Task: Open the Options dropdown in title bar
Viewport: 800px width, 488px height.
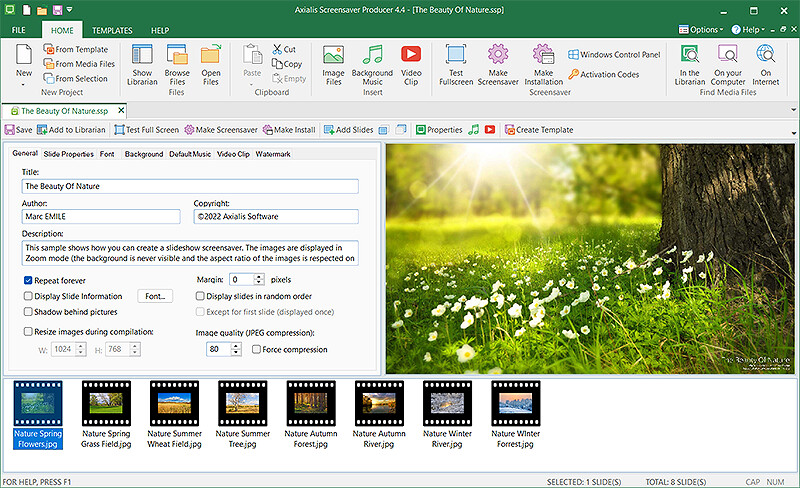Action: point(707,30)
